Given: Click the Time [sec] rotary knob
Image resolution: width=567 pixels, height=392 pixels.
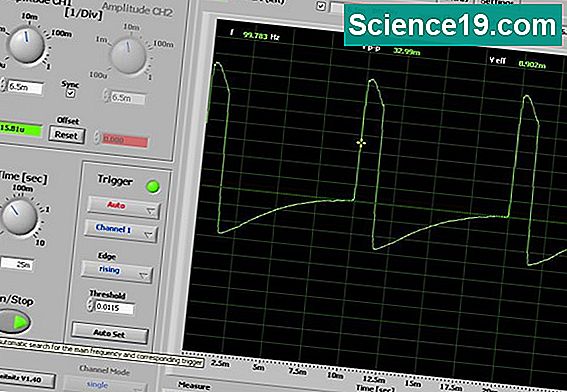Looking at the screenshot, I should click(x=19, y=217).
